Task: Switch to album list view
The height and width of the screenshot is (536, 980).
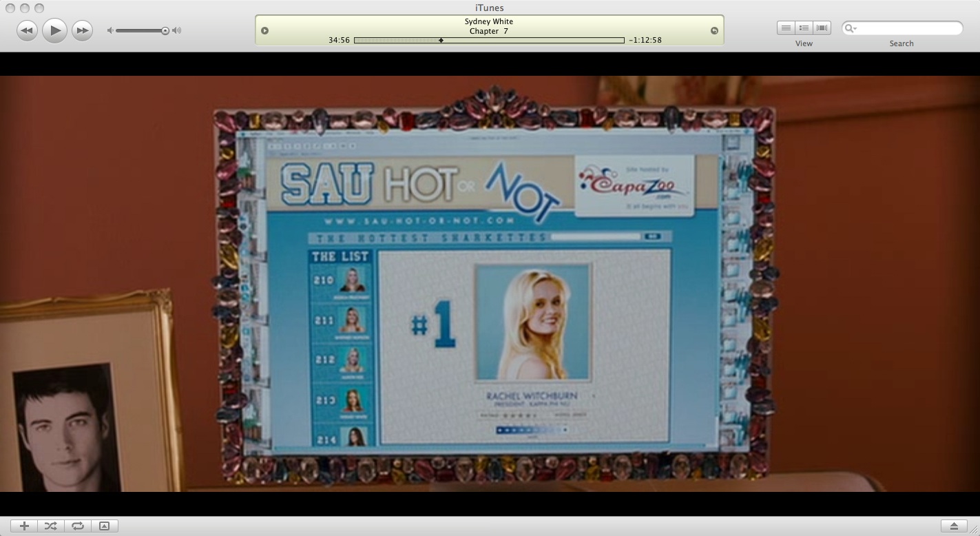Action: [x=804, y=28]
